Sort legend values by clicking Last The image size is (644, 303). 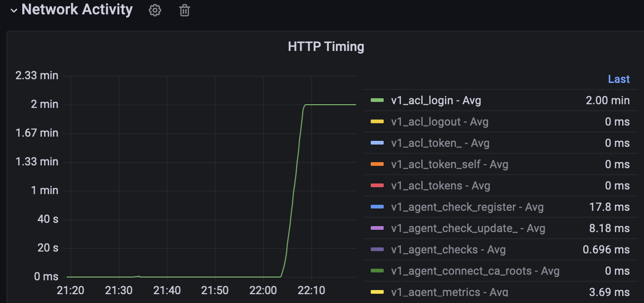[619, 79]
